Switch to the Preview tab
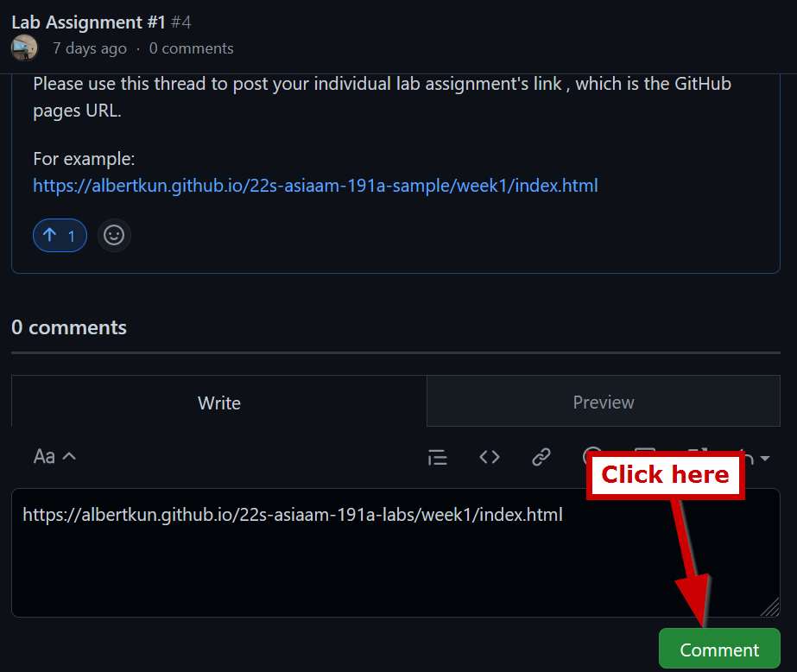The image size is (797, 672). [x=603, y=403]
